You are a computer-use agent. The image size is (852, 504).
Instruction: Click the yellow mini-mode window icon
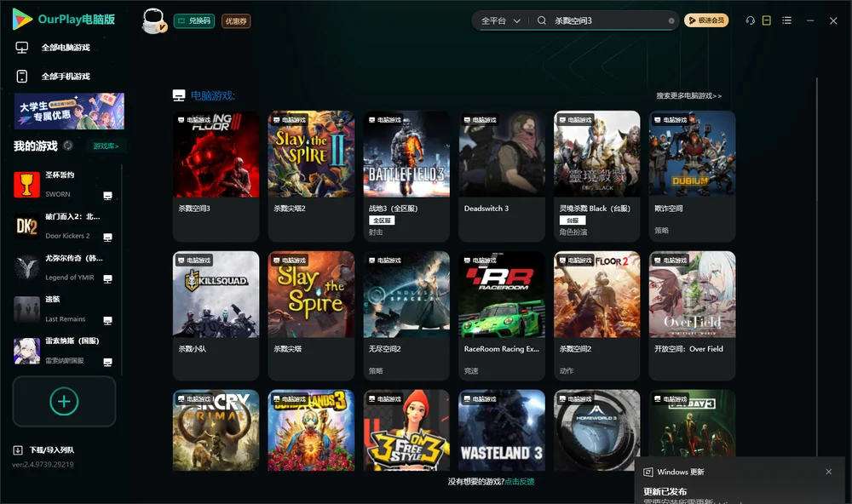pos(767,20)
